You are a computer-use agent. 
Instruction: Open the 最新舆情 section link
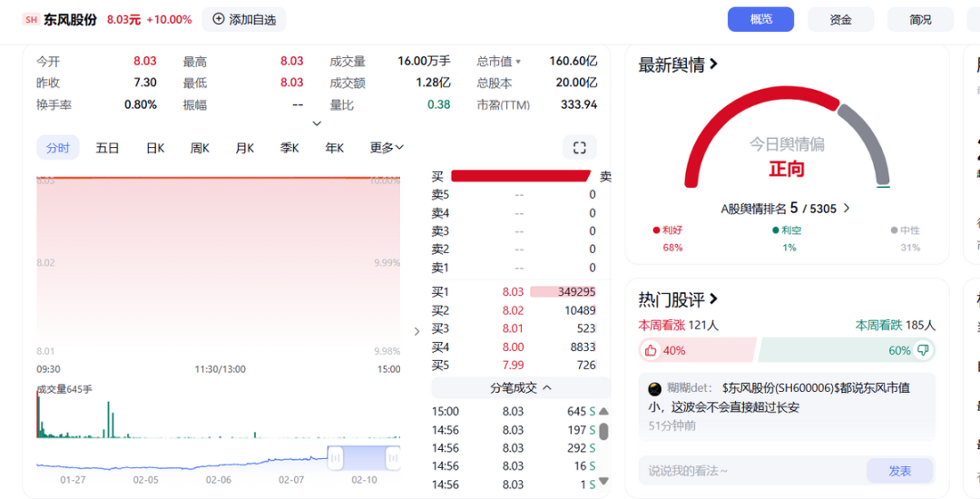tap(678, 64)
